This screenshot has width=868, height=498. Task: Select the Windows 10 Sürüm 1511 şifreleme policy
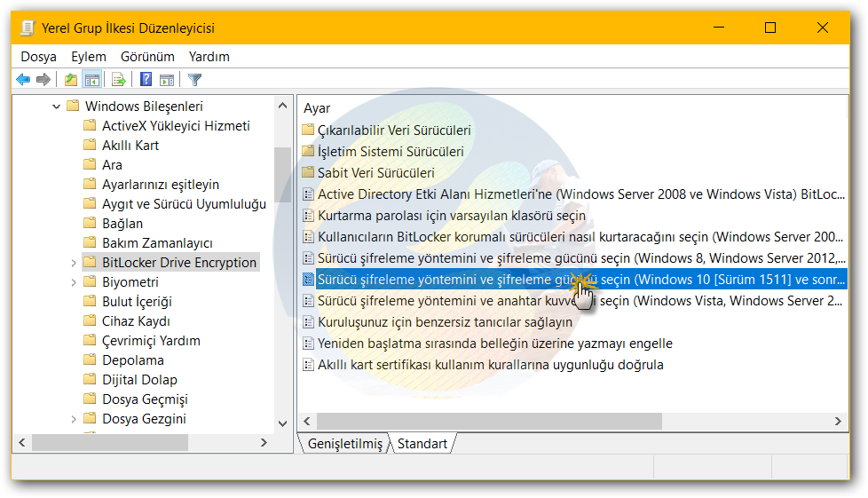pos(581,280)
